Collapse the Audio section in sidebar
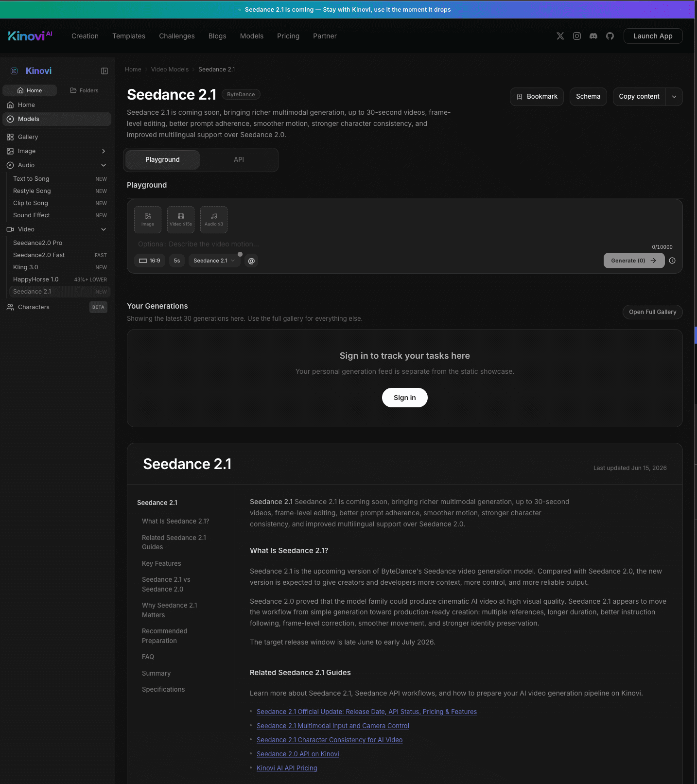697x784 pixels. (x=104, y=165)
